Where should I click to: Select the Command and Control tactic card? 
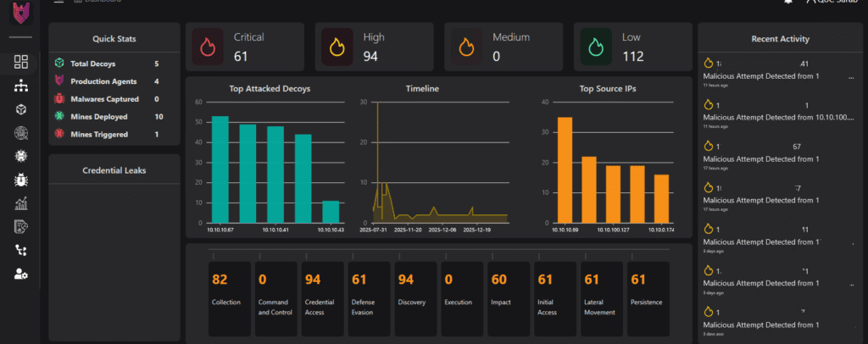click(x=275, y=298)
